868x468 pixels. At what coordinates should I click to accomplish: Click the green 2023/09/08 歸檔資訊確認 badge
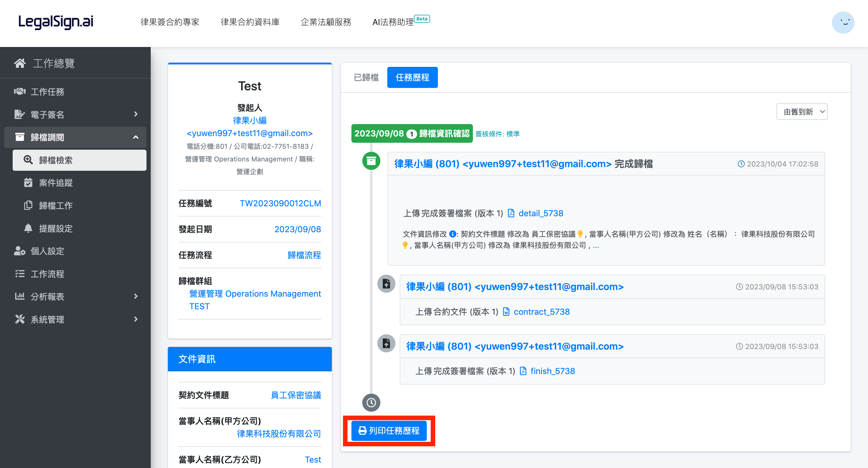pos(412,133)
